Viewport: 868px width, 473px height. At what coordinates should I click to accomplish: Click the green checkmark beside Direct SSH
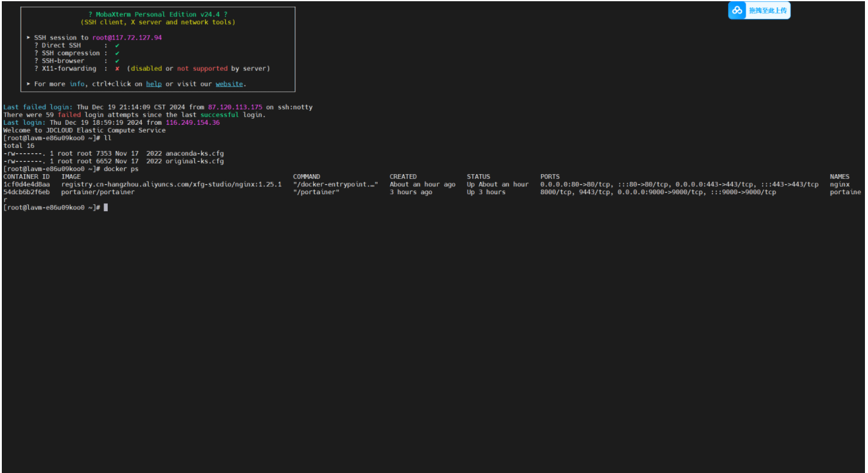pyautogui.click(x=117, y=46)
